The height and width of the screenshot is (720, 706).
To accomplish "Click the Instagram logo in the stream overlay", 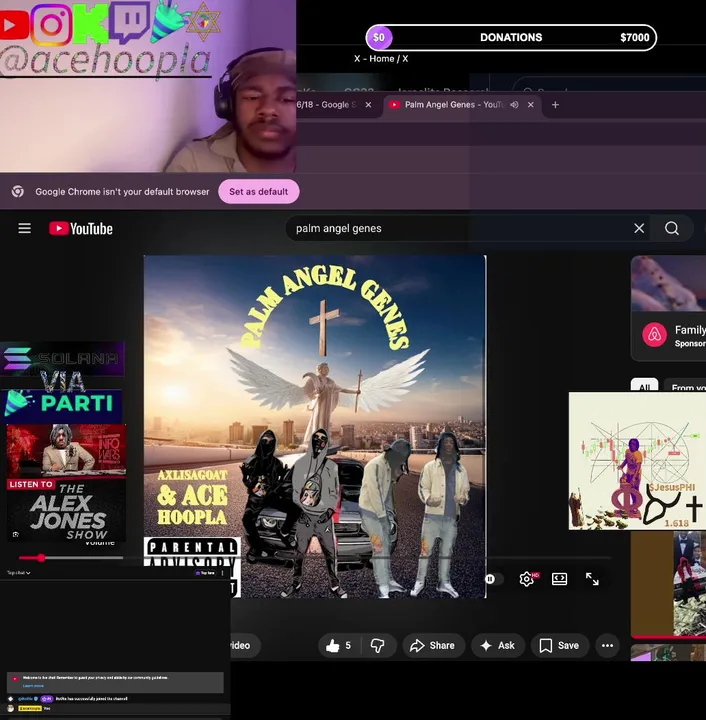I will pyautogui.click(x=51, y=24).
